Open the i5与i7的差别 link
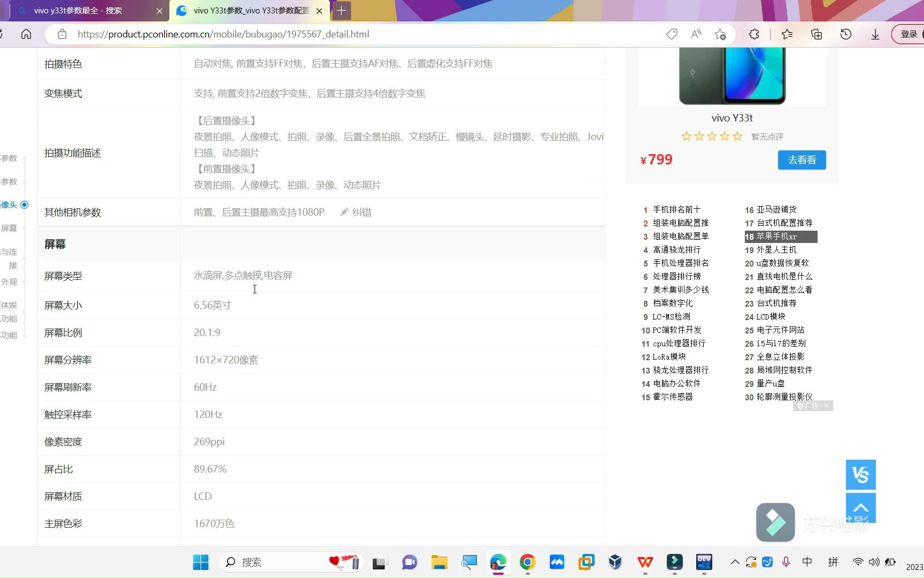This screenshot has height=578, width=924. click(781, 343)
